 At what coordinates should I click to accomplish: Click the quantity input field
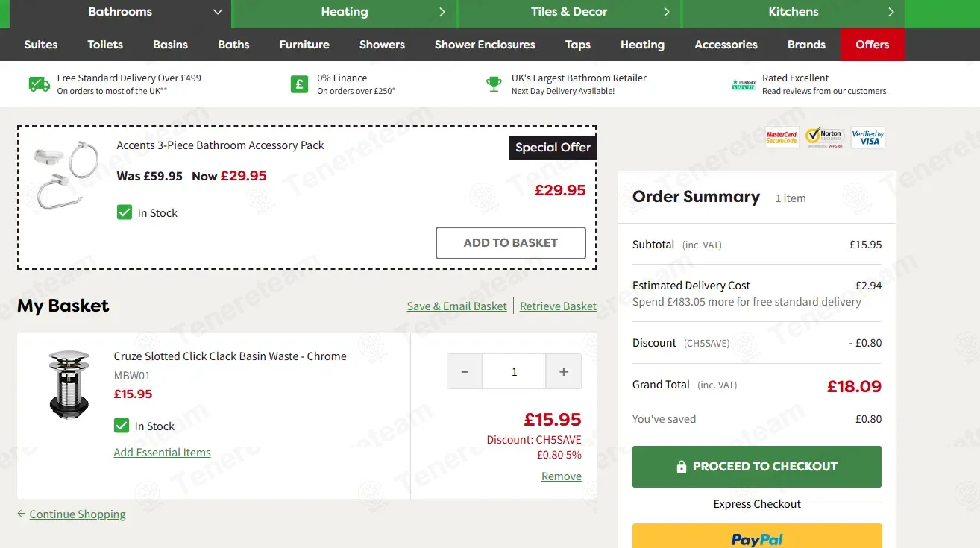514,371
